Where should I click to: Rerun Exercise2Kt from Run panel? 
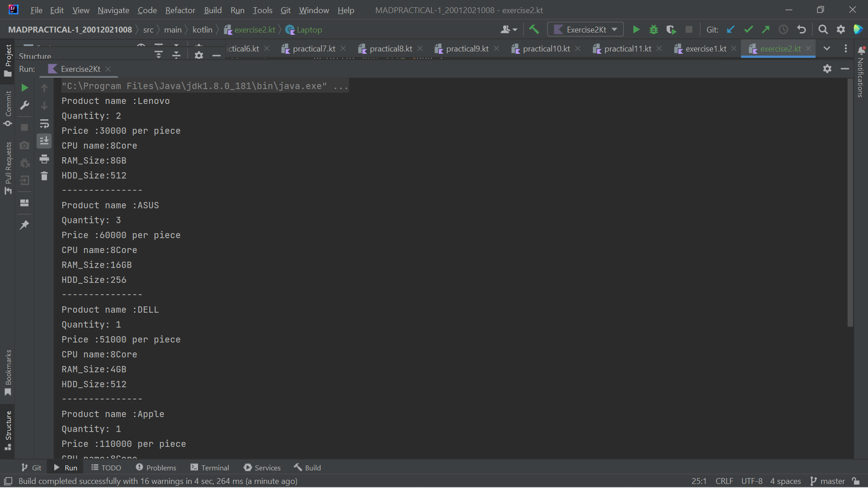point(25,88)
